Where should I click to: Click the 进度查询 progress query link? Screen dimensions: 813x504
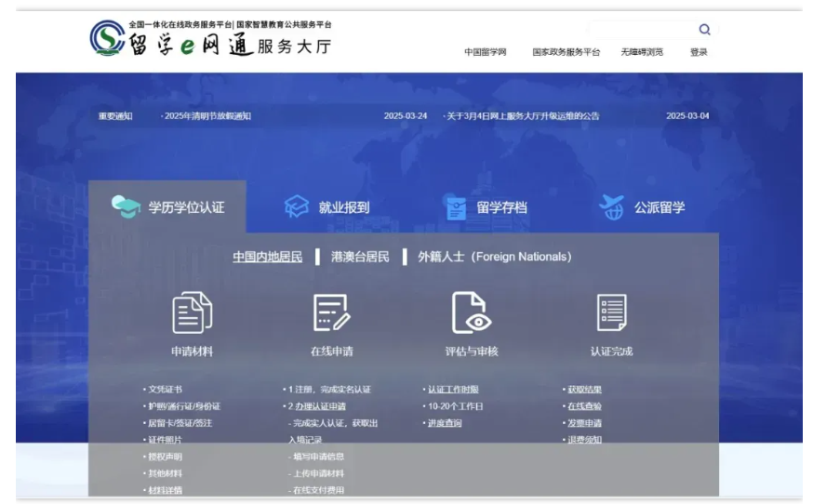click(x=446, y=423)
